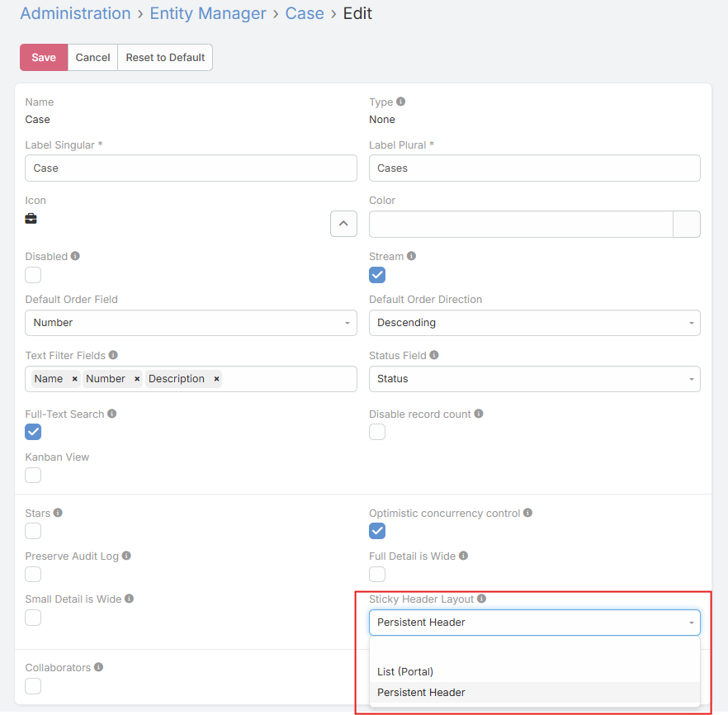728x715 pixels.
Task: Click info icon beside Status Field label
Action: coord(434,355)
